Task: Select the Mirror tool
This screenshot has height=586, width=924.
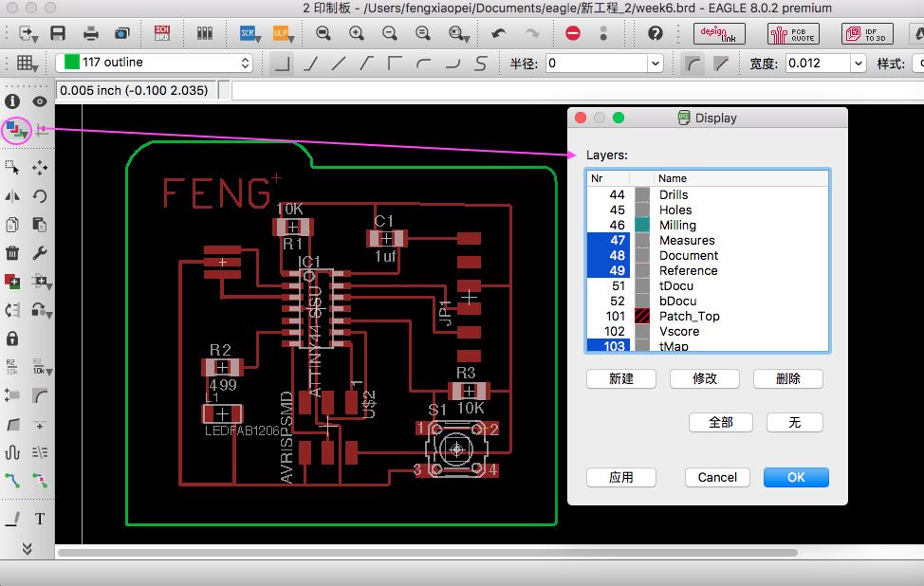Action: tap(12, 196)
